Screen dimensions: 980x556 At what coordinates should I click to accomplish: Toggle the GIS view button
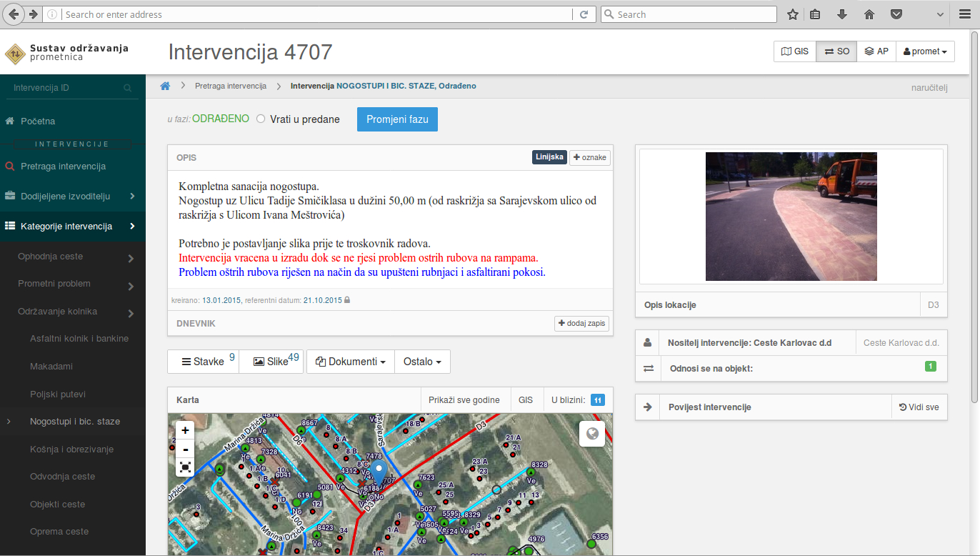pyautogui.click(x=795, y=51)
